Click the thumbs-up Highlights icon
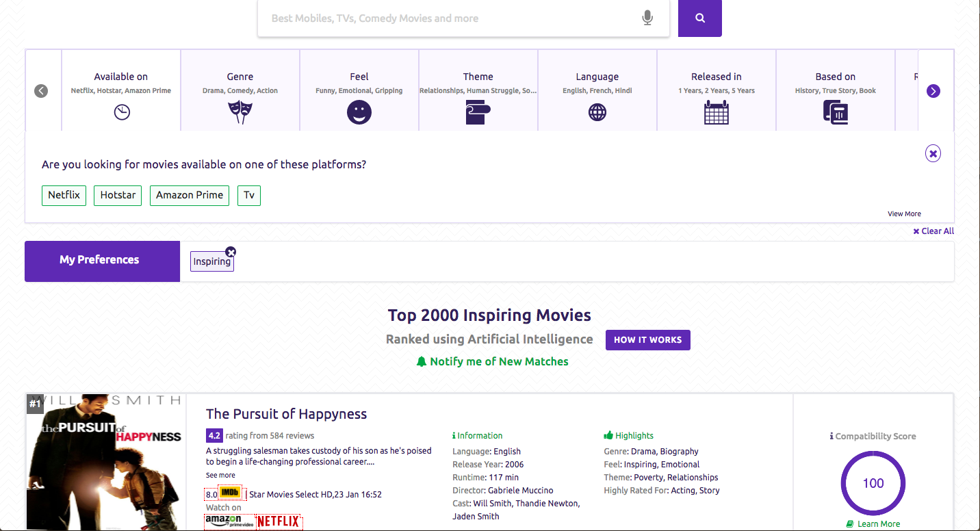This screenshot has width=980, height=531. (x=608, y=435)
